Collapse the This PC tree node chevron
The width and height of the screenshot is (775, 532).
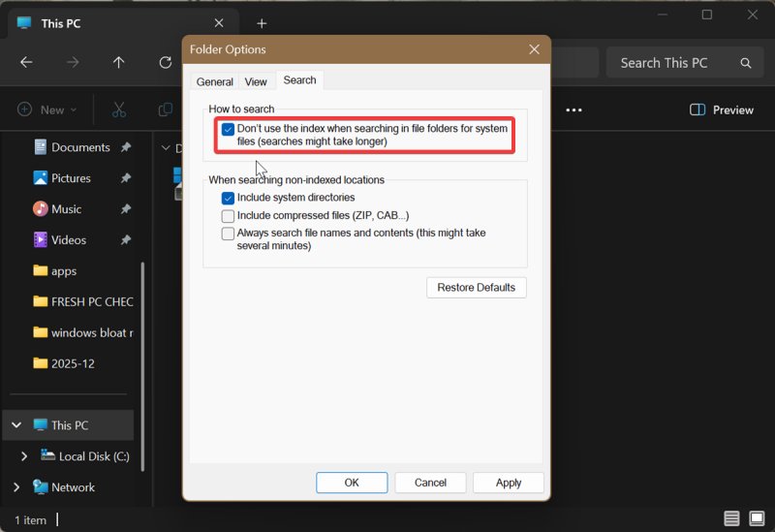point(16,424)
